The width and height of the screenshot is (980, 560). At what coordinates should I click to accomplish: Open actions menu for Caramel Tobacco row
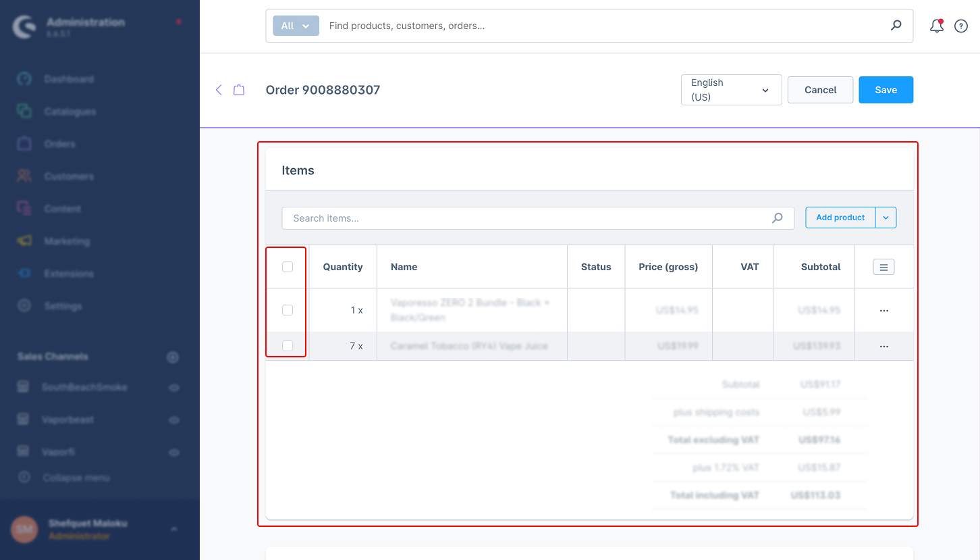click(883, 347)
